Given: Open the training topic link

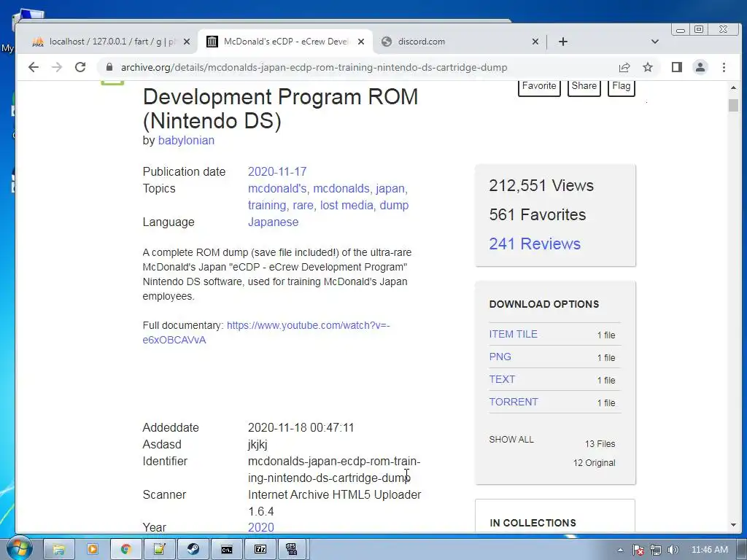Looking at the screenshot, I should (x=266, y=205).
